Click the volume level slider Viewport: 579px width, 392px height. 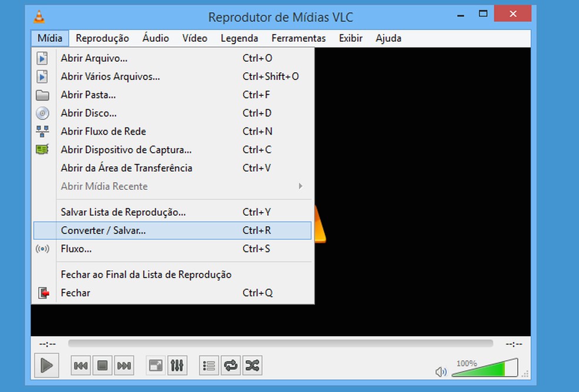(x=485, y=368)
